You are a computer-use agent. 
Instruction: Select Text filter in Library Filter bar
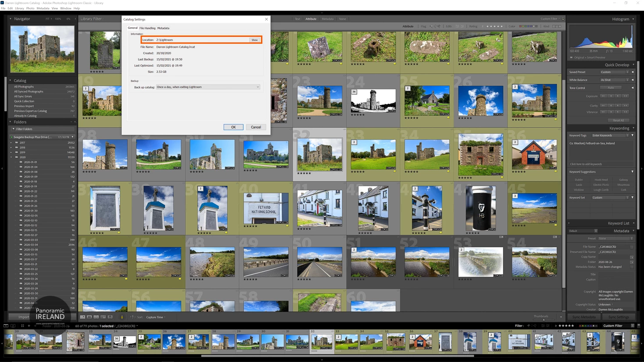[x=297, y=19]
